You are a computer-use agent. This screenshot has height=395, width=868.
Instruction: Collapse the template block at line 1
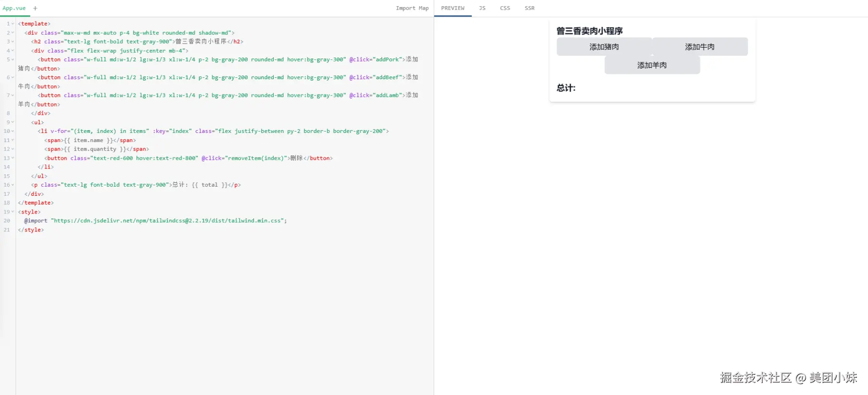tap(13, 24)
